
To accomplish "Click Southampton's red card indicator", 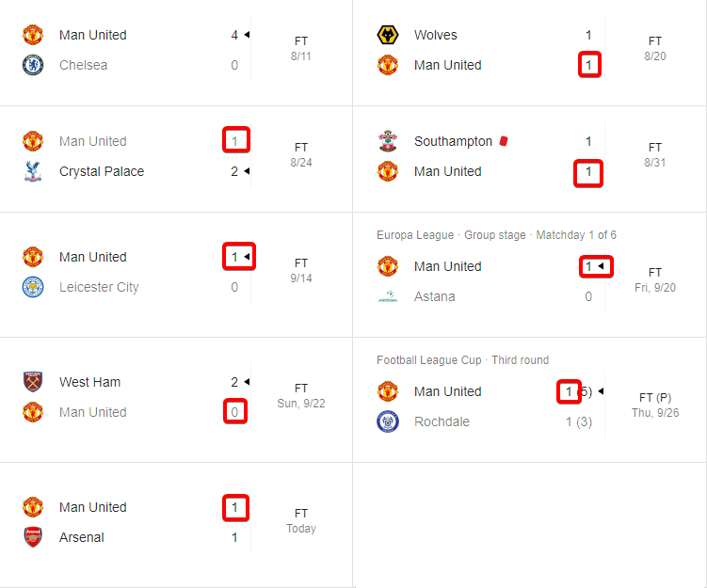I will tap(504, 141).
